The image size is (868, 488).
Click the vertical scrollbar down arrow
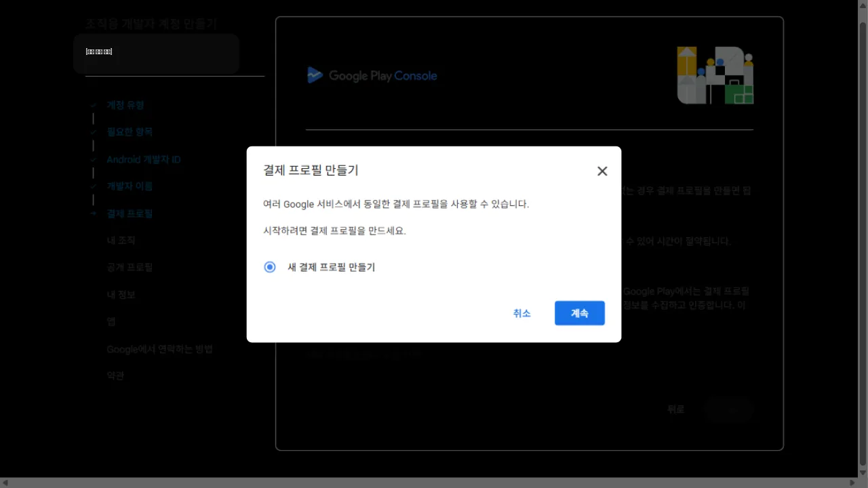point(863,472)
